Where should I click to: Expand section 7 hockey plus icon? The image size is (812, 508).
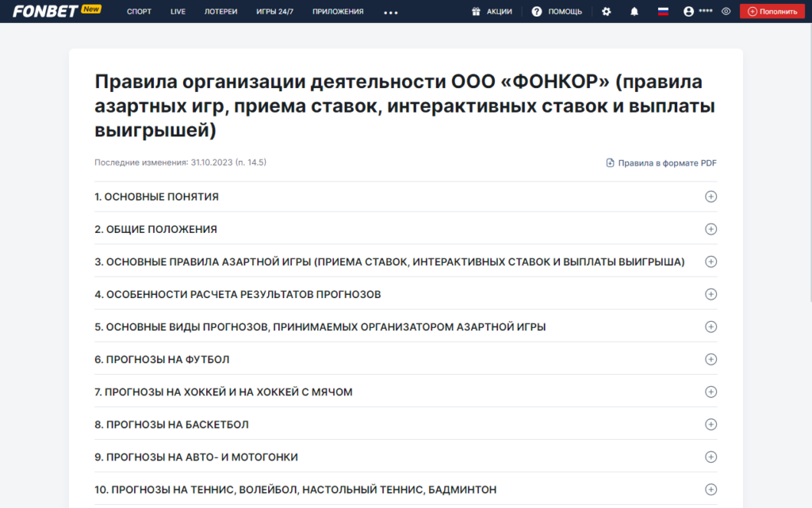[x=710, y=392]
